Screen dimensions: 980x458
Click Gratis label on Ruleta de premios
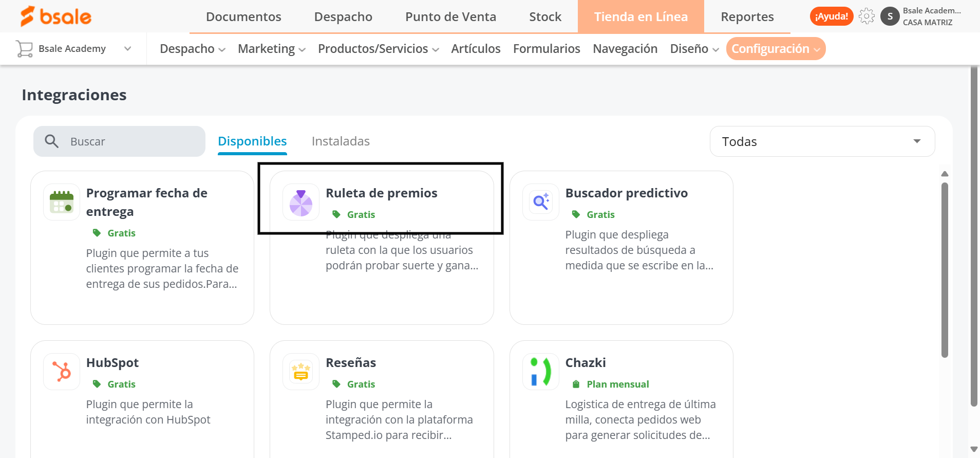[361, 214]
